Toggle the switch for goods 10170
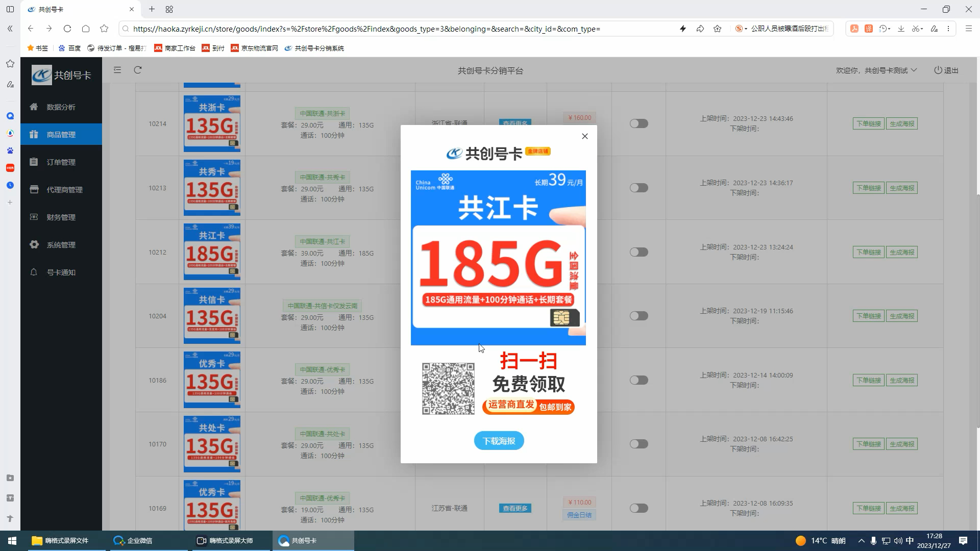Viewport: 980px width, 551px height. (x=639, y=444)
